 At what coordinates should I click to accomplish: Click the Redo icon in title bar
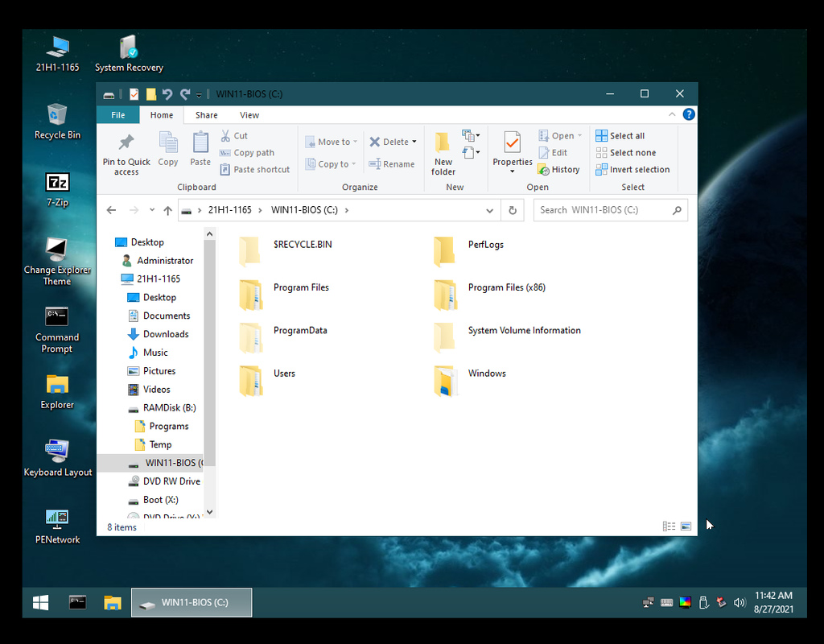click(x=184, y=94)
